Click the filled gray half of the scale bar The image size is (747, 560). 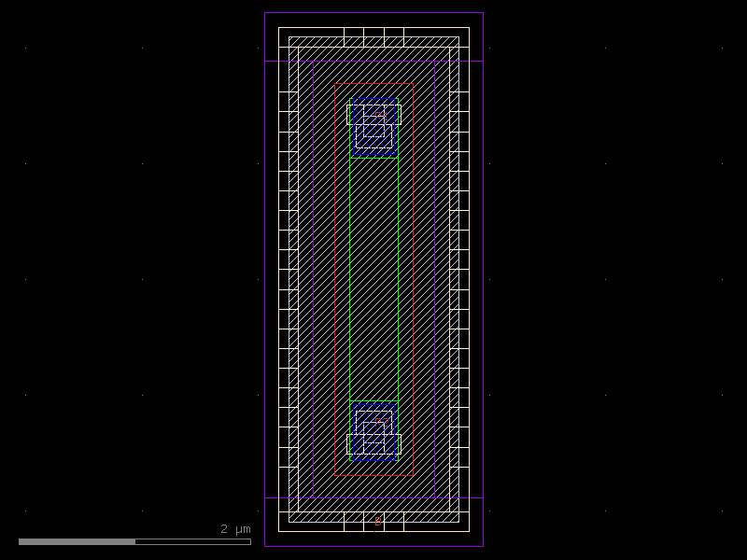pyautogui.click(x=77, y=541)
